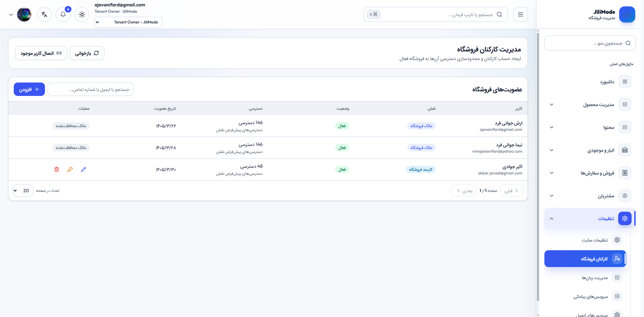Open سرویس‌های پیامکی menu item
This screenshot has width=644, height=317.
[x=585, y=296]
